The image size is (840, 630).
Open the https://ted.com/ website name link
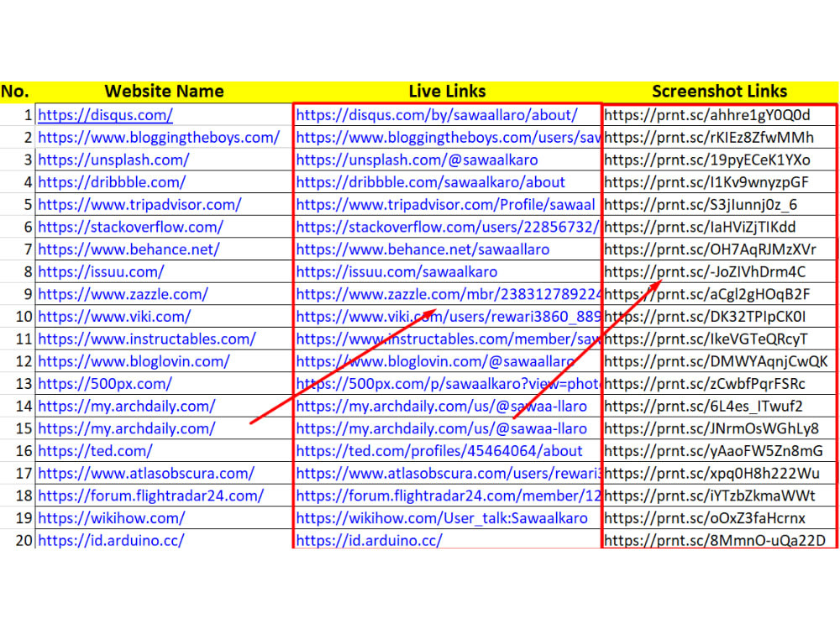pyautogui.click(x=96, y=452)
